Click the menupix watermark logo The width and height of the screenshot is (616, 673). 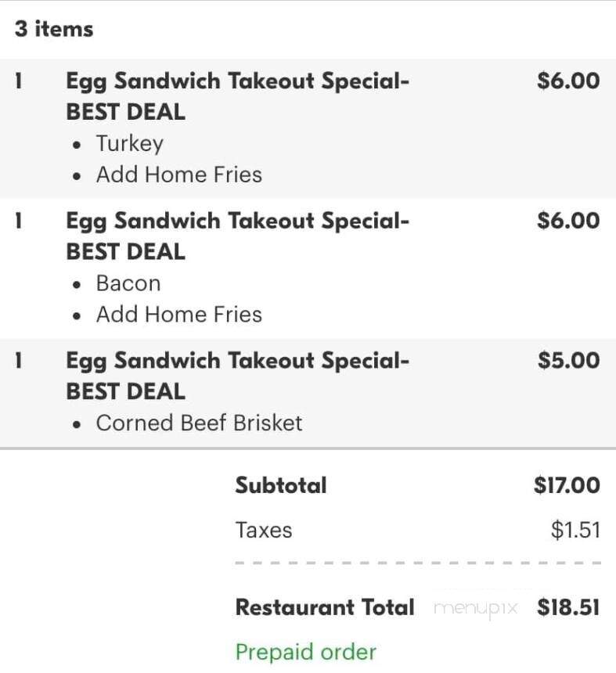(x=475, y=609)
